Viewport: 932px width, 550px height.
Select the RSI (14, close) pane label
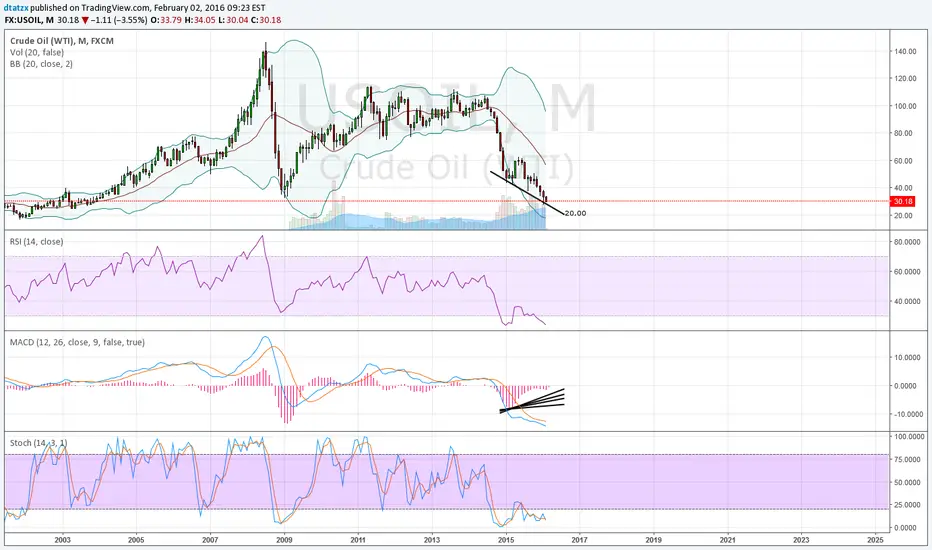click(x=37, y=241)
